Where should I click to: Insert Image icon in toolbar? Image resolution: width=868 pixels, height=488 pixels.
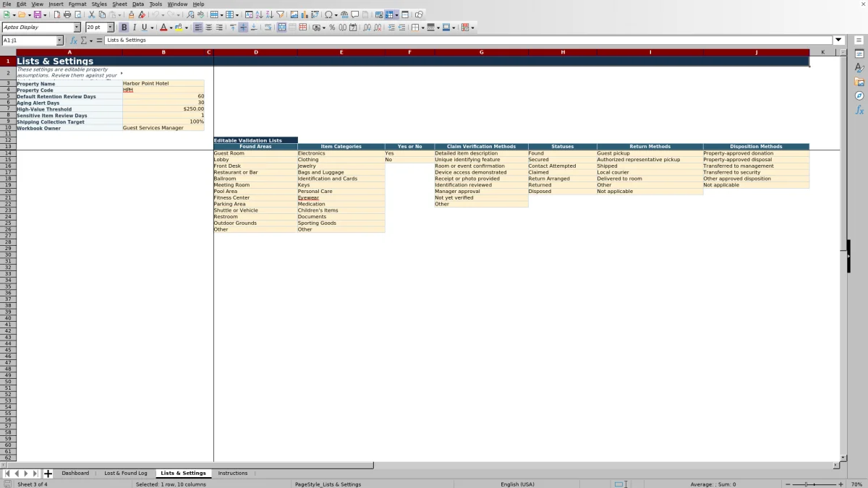(294, 14)
